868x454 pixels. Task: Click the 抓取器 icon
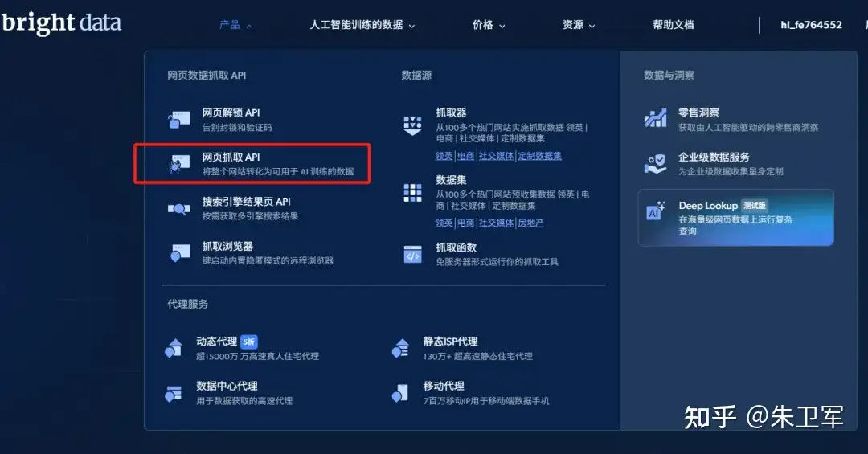pyautogui.click(x=412, y=125)
